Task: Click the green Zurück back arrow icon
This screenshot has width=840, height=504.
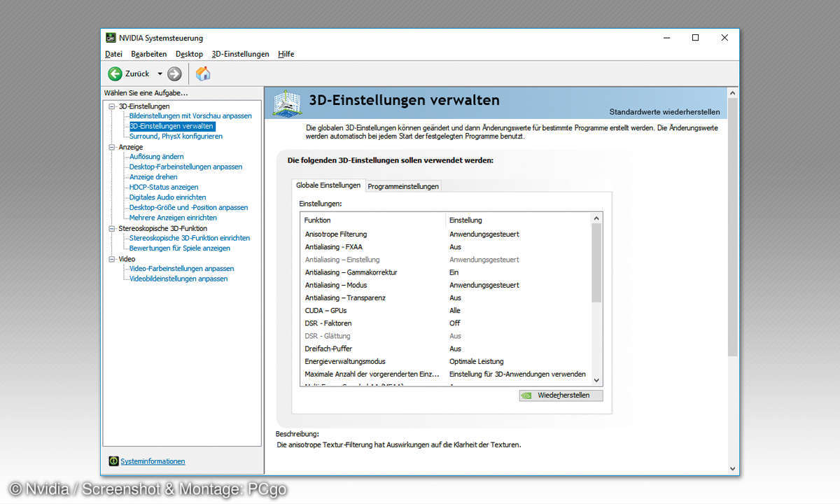Action: 115,73
